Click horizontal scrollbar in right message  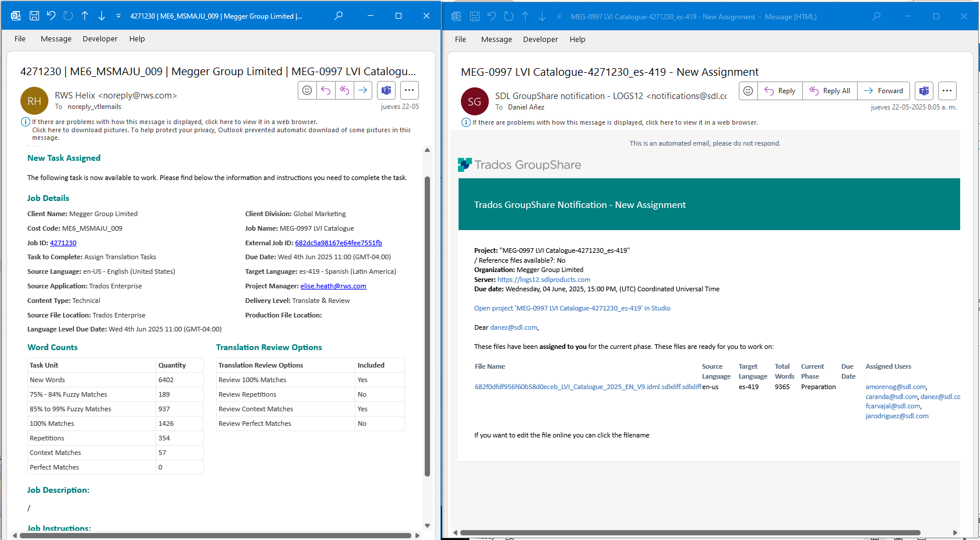[x=690, y=532]
